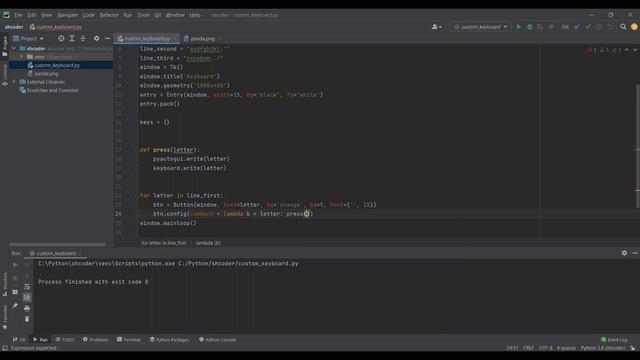Jump to the previous highlighted error arrow
Viewport: 640px width, 360px height.
(627, 50)
